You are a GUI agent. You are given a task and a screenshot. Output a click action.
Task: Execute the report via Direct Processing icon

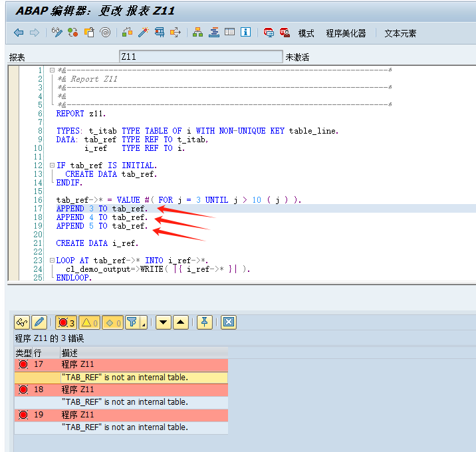[x=160, y=32]
